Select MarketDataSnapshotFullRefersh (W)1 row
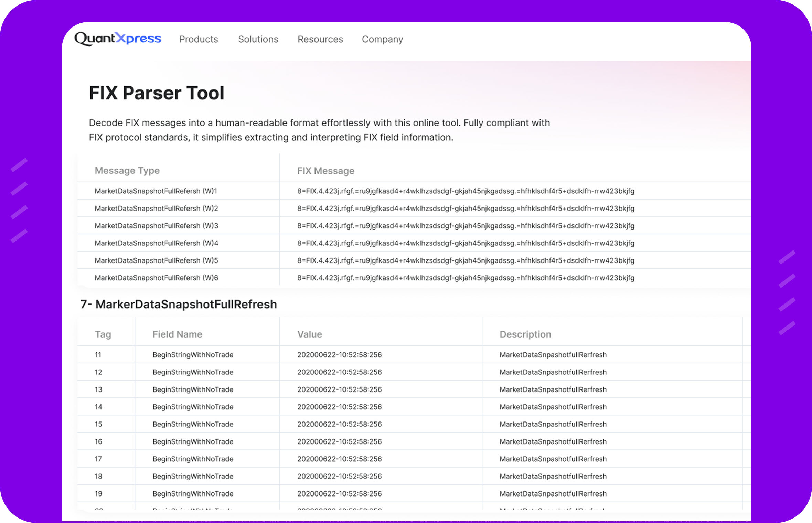 tap(156, 191)
